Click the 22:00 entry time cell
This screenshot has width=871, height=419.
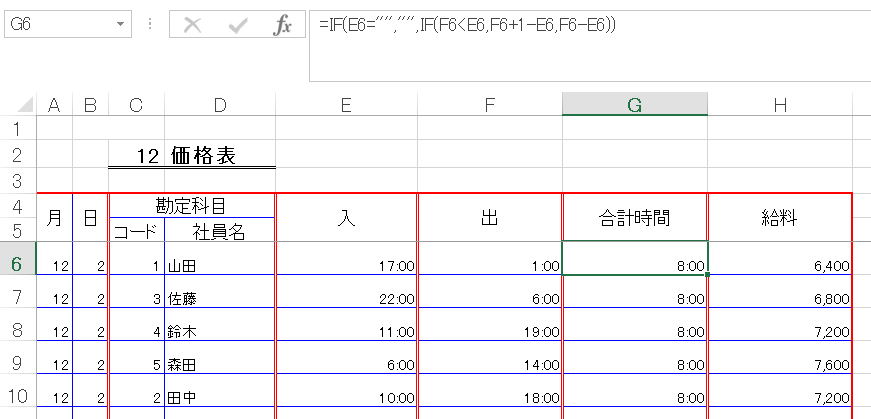coord(347,292)
